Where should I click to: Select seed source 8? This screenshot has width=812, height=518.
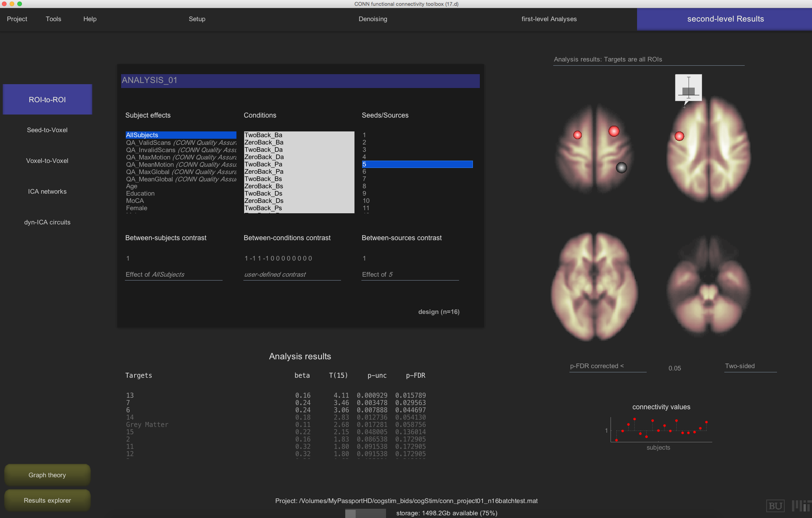tap(364, 186)
